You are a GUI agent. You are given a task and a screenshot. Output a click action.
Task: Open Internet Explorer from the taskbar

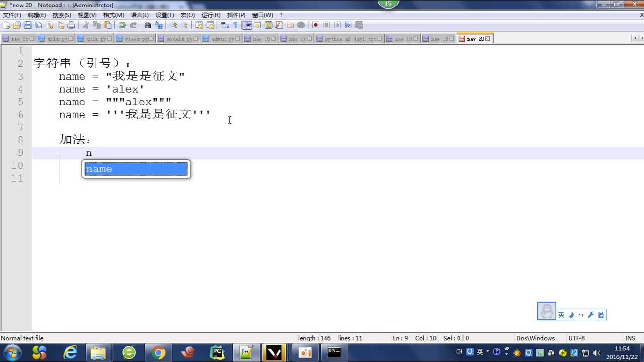pyautogui.click(x=70, y=353)
